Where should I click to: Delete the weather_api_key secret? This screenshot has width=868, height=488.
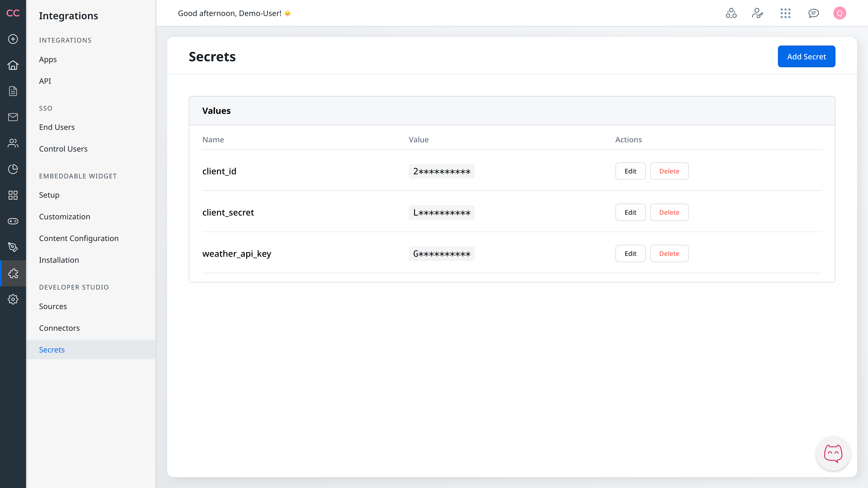[669, 253]
